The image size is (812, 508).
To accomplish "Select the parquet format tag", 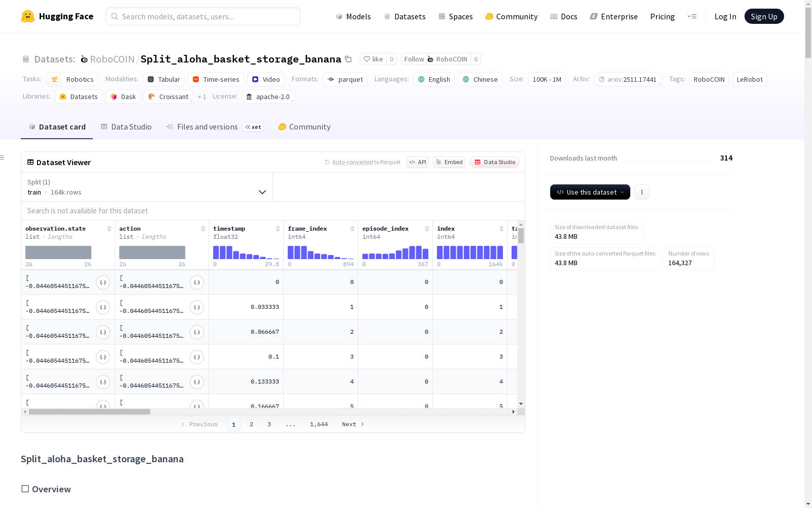I will pyautogui.click(x=345, y=79).
